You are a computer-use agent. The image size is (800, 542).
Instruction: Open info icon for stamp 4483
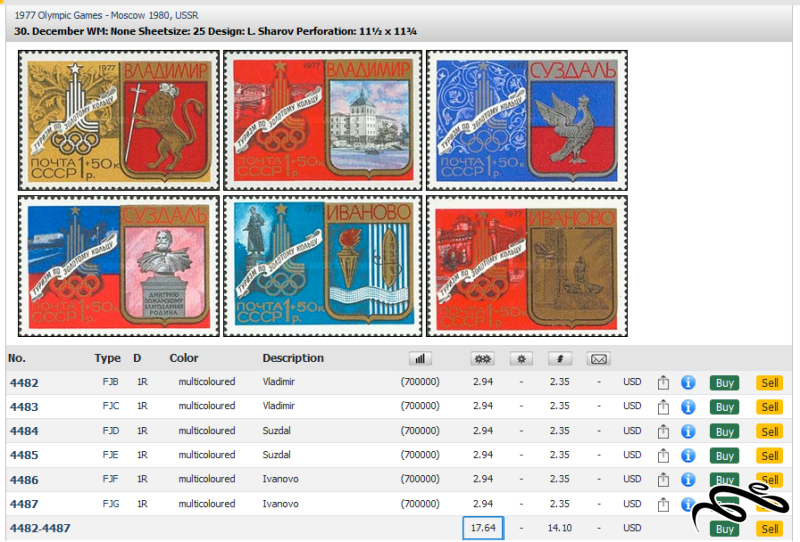click(688, 407)
